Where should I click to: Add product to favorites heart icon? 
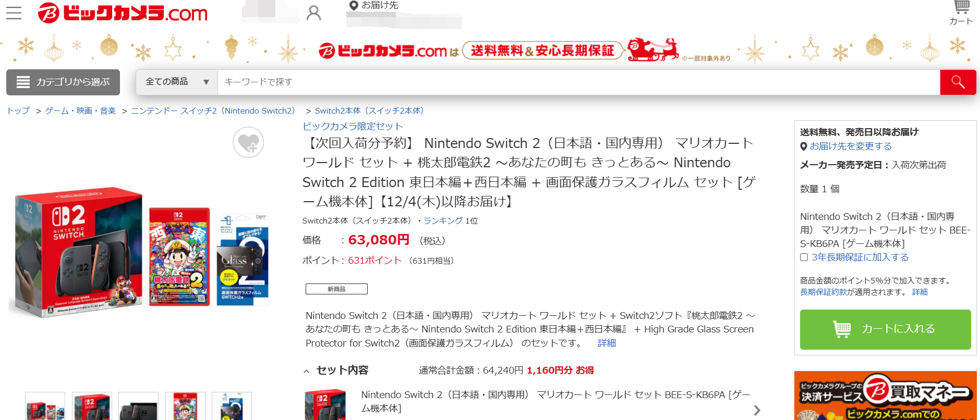click(248, 142)
